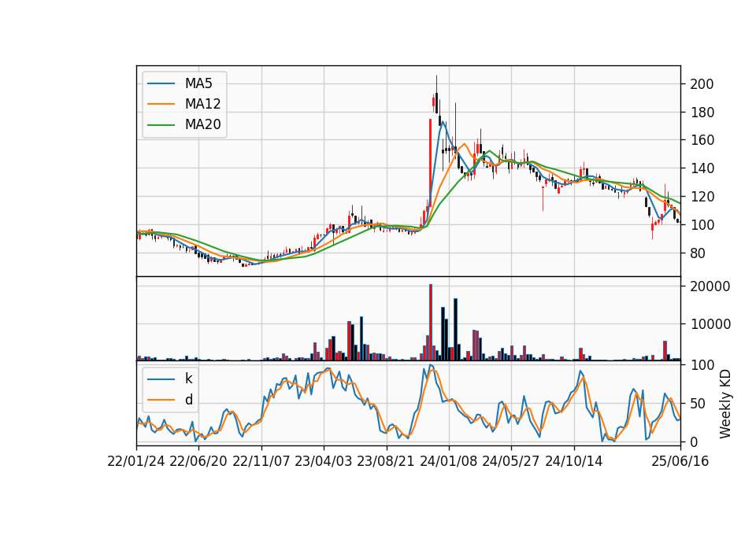Click the 22/11/07 date tick label
The image size is (756, 543).
tap(261, 461)
